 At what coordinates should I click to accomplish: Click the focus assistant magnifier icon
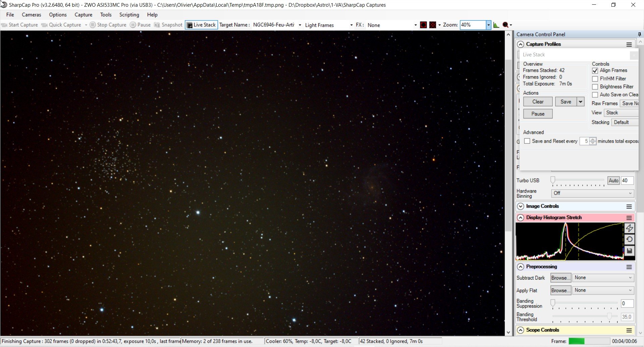pos(505,25)
